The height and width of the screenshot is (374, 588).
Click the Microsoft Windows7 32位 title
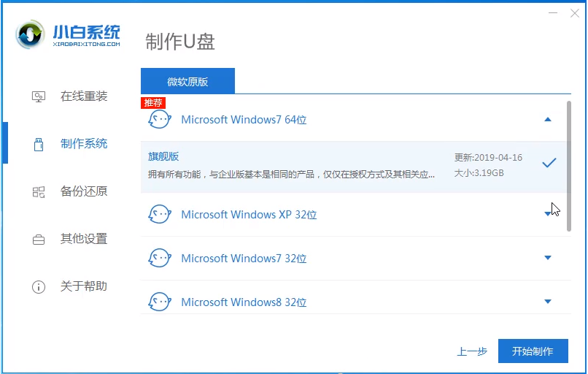(x=244, y=259)
